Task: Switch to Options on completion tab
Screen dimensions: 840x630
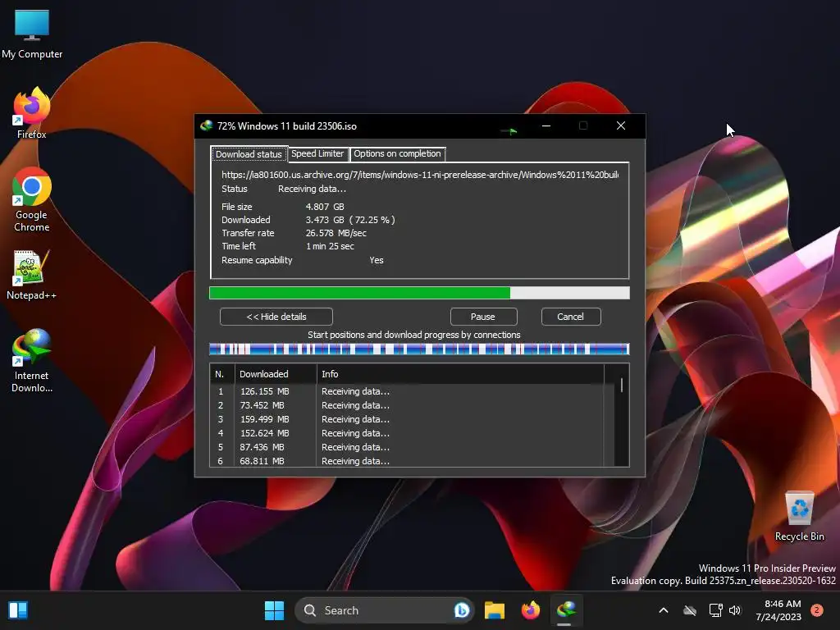Action: click(x=398, y=153)
